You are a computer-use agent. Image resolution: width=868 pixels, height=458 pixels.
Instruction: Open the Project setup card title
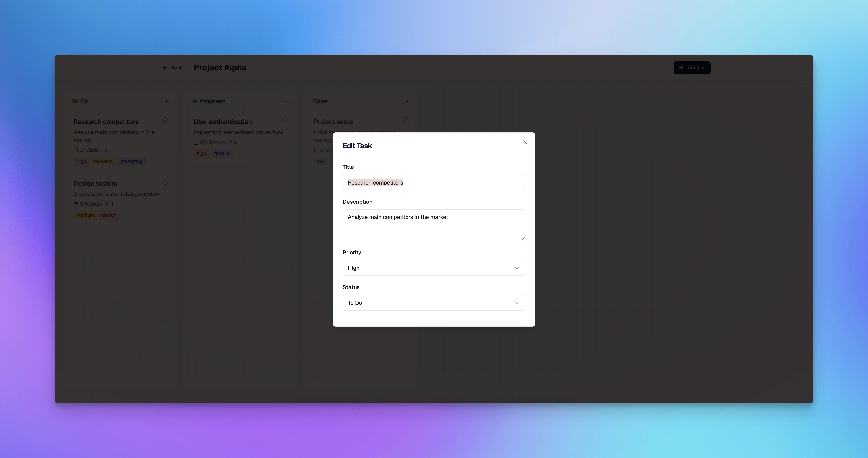click(x=333, y=122)
